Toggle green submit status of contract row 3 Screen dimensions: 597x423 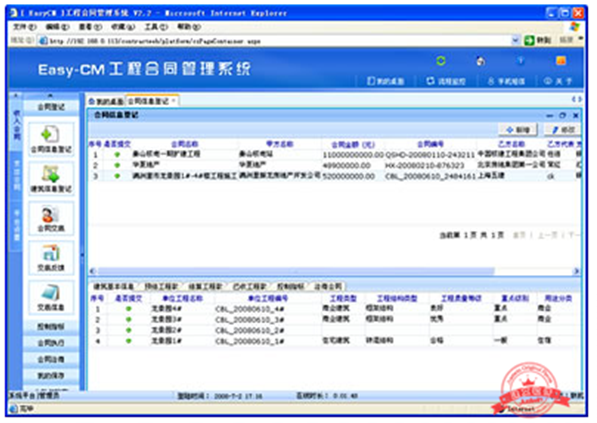(117, 176)
